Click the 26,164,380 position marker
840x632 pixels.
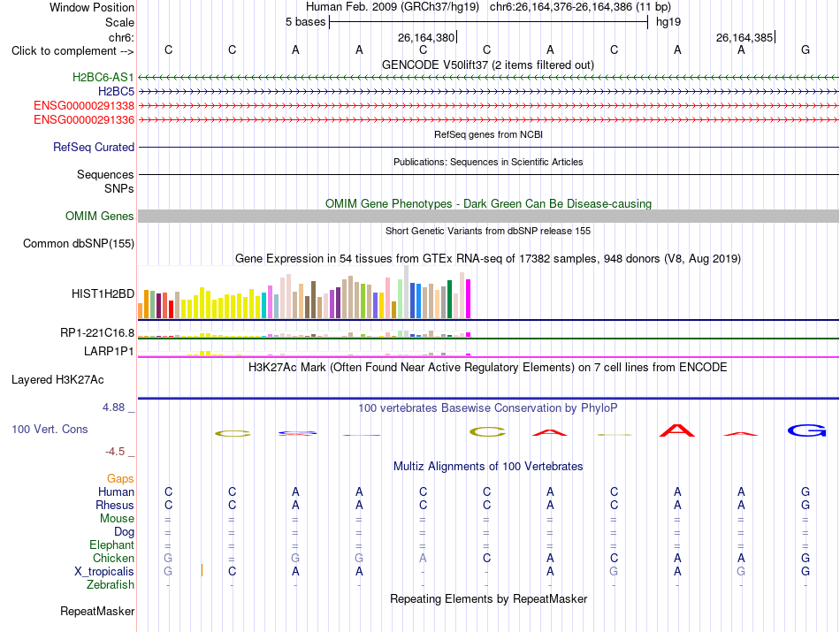pyautogui.click(x=427, y=37)
